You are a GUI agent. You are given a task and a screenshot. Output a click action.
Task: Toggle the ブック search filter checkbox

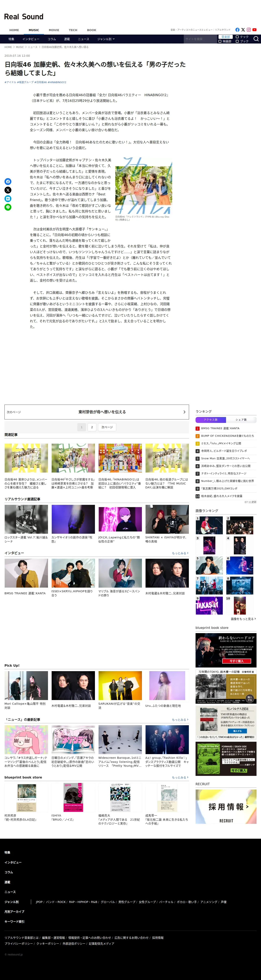pyautogui.click(x=237, y=41)
